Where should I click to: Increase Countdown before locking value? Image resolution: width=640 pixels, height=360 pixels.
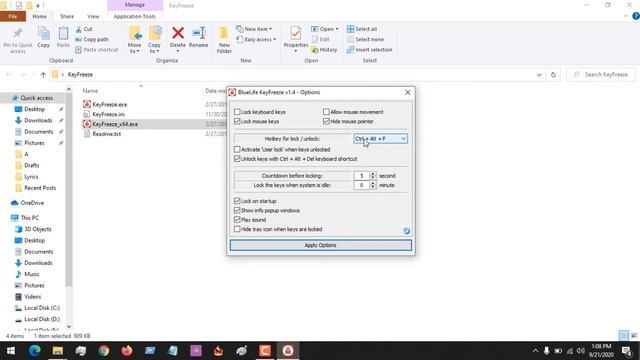pos(373,173)
